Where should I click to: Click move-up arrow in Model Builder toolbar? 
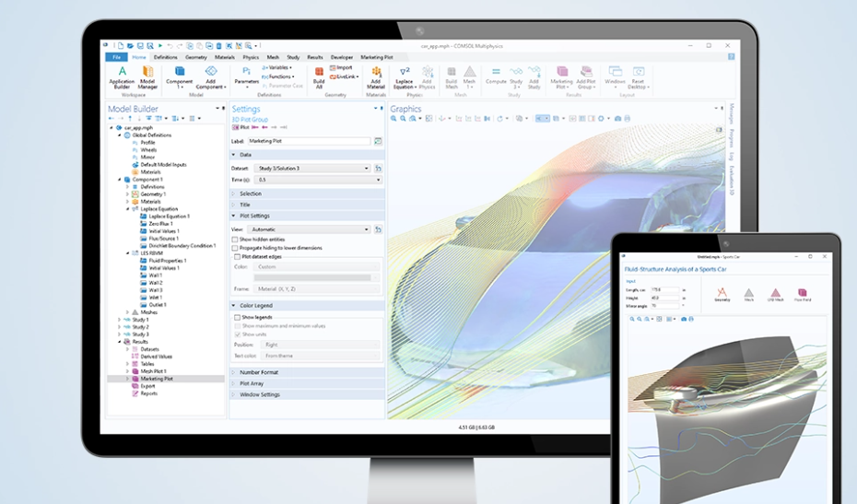(x=130, y=119)
